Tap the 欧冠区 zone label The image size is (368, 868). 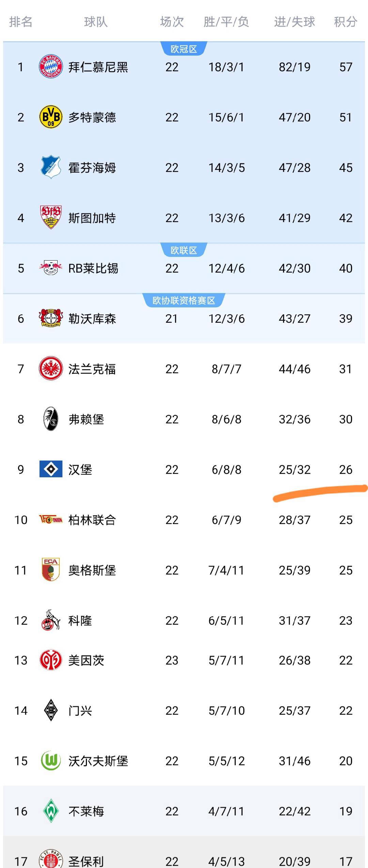point(184,49)
